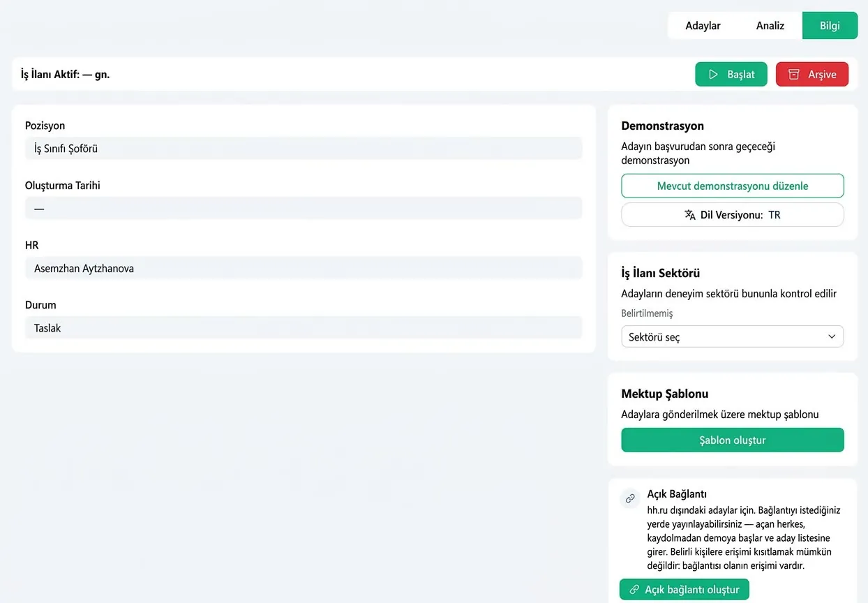Click the link icon beside Açık Bağlantı heading
This screenshot has height=603, width=868.
[x=630, y=498]
